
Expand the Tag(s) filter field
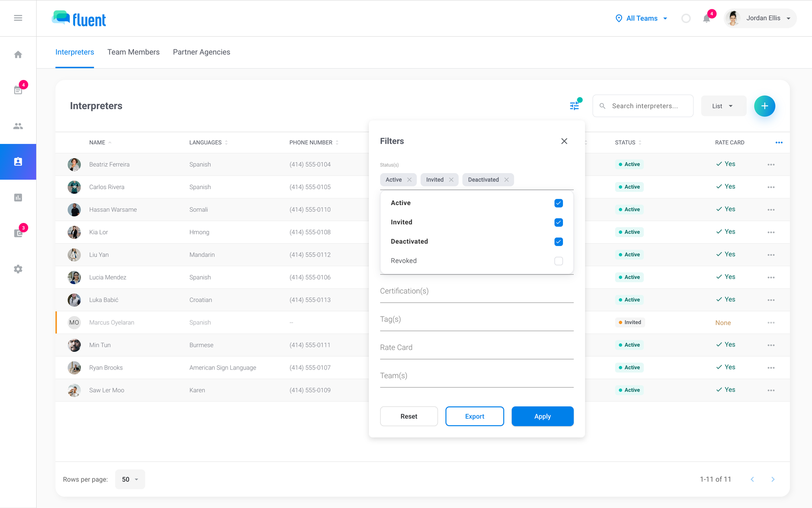point(476,319)
